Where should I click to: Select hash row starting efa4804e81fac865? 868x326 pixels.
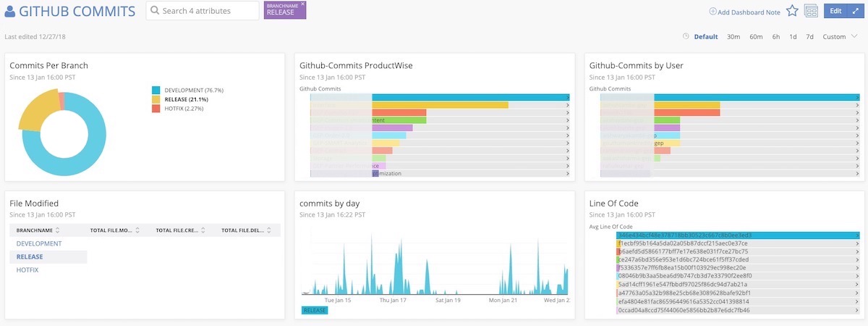coord(739,301)
